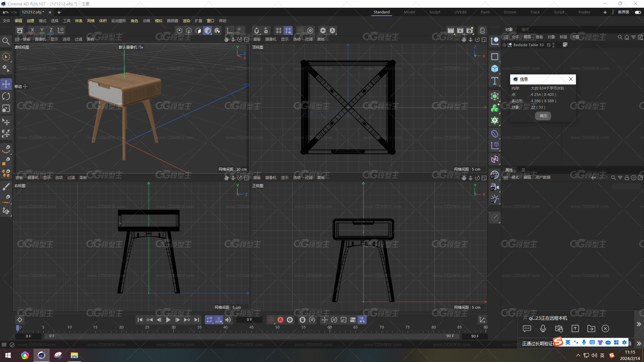Switch to Model mode icon

coord(208,31)
